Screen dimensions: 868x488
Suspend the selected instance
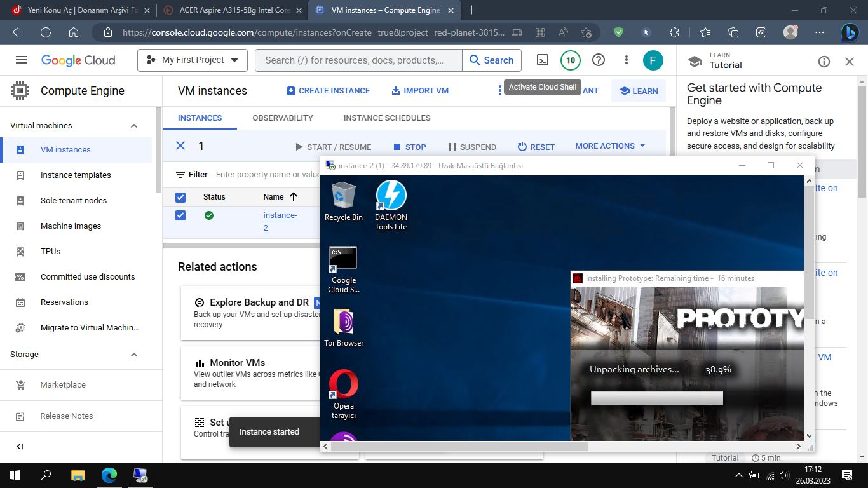pyautogui.click(x=472, y=147)
